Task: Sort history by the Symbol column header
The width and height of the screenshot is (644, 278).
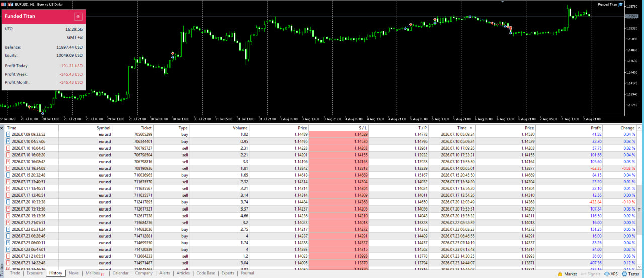Action: click(x=85, y=128)
